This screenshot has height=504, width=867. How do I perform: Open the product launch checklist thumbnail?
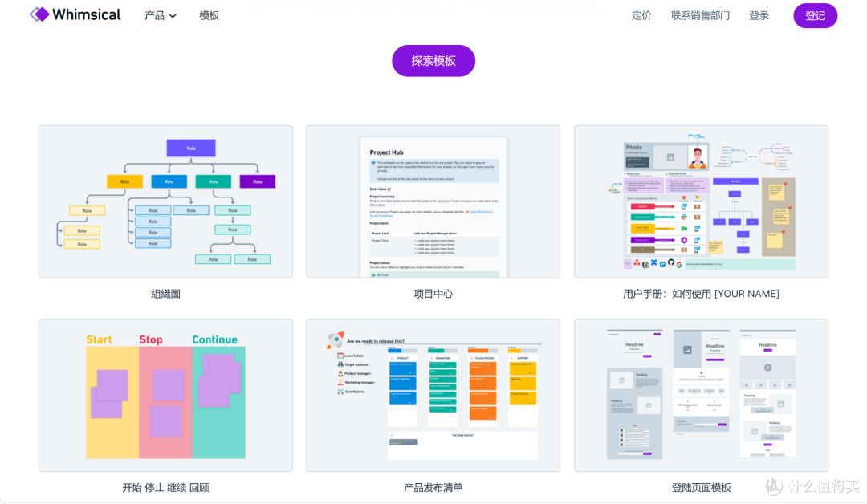[x=433, y=395]
